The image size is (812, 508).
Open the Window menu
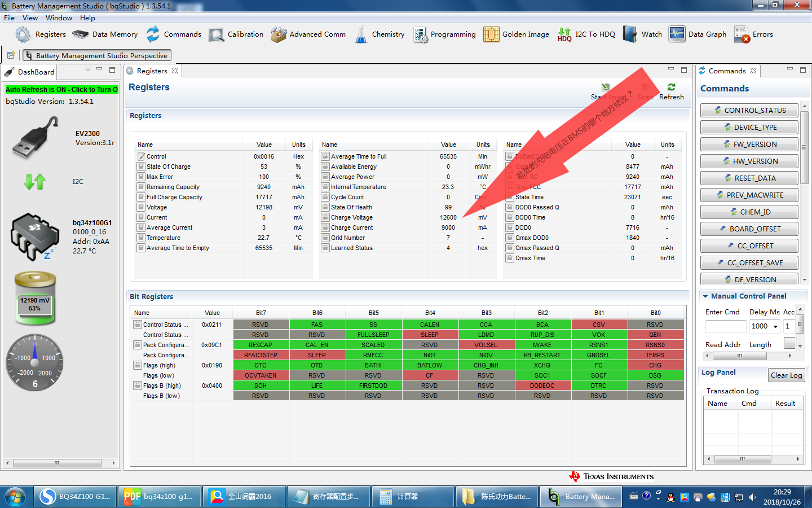59,18
